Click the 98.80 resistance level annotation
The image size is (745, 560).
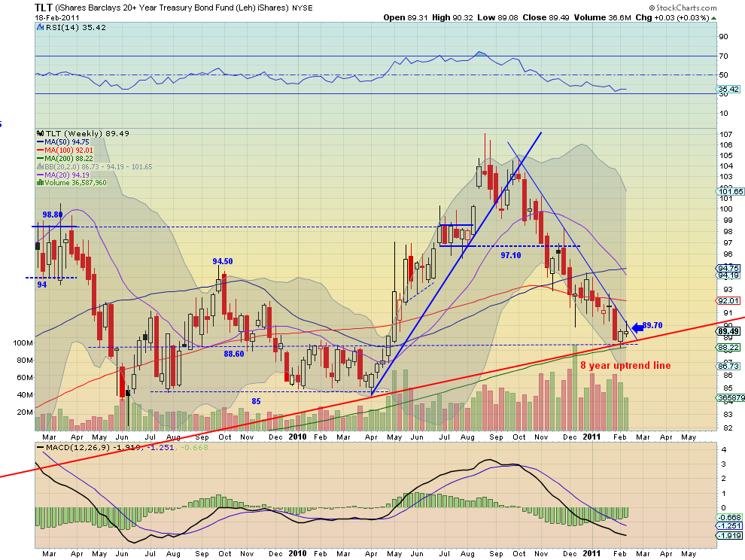click(x=52, y=215)
